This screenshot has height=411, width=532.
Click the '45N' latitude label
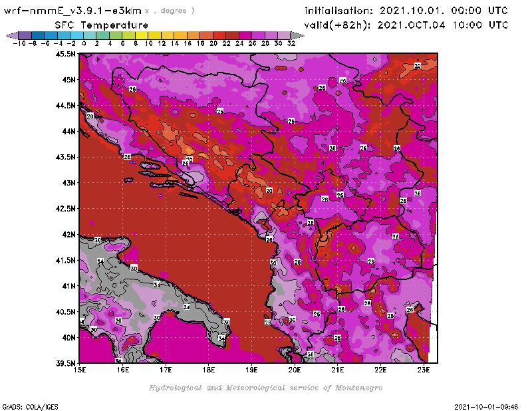point(68,80)
